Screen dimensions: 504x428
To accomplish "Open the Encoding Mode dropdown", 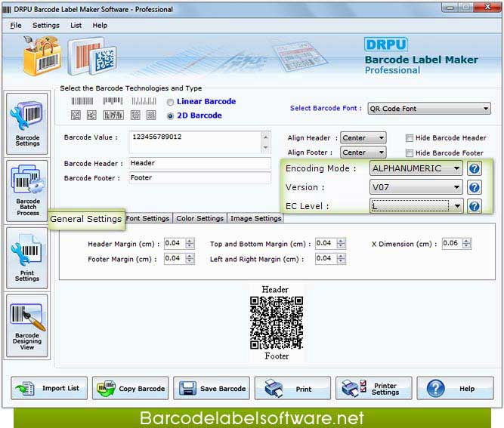I will [456, 168].
